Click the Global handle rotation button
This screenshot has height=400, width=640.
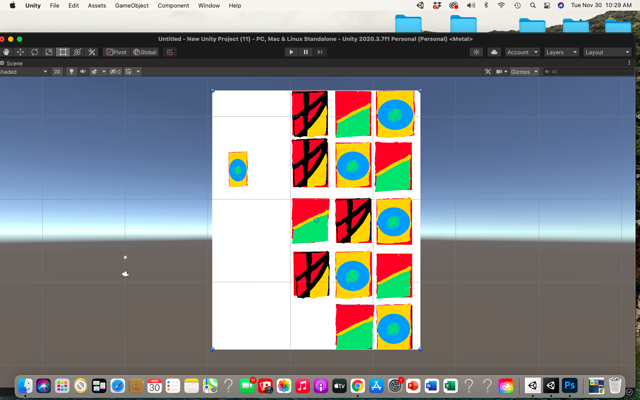[x=145, y=52]
